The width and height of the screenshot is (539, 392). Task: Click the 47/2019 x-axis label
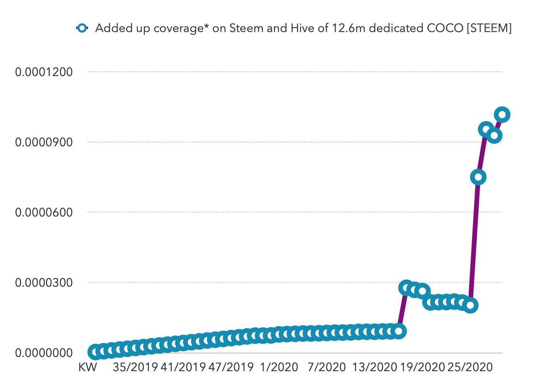point(231,367)
